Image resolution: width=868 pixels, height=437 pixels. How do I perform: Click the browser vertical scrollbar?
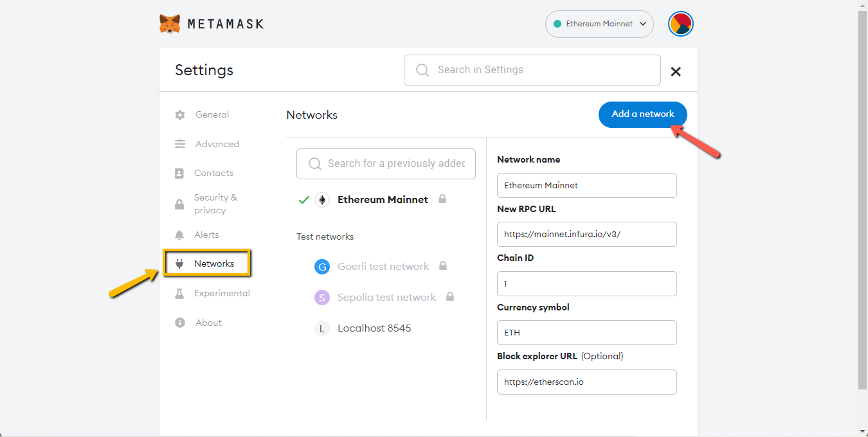click(x=862, y=199)
